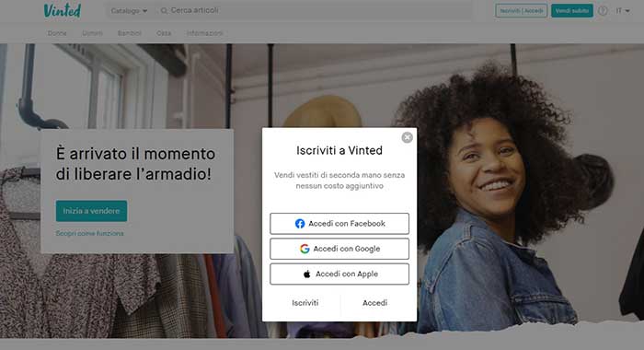Viewport: 644px width, 350px height.
Task: Click the Vendi subito button
Action: [x=571, y=11]
